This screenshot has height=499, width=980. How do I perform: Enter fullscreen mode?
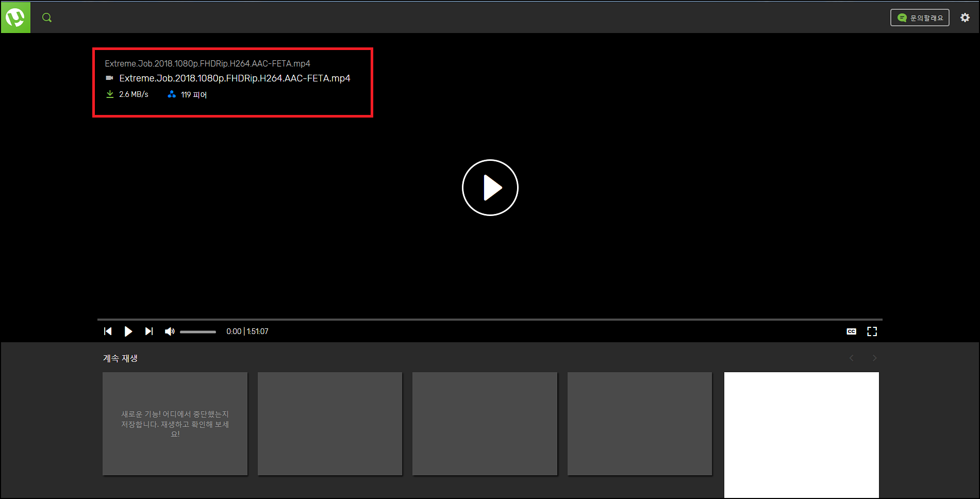(x=872, y=331)
